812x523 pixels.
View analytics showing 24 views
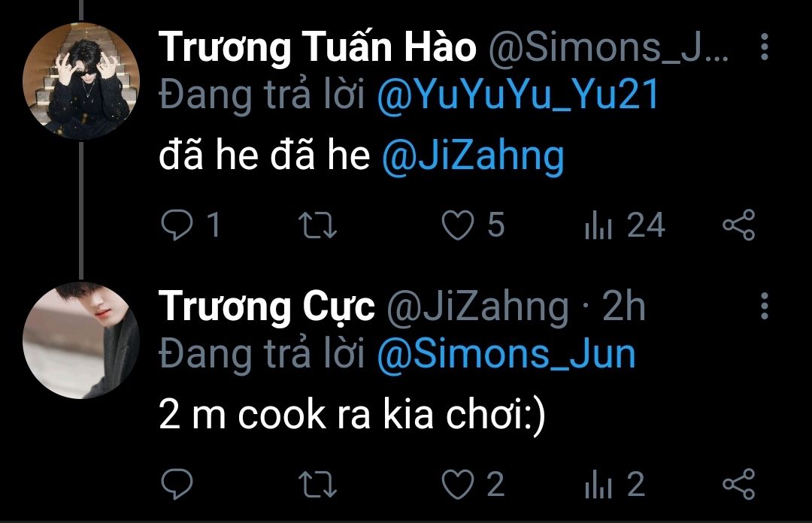tap(625, 225)
